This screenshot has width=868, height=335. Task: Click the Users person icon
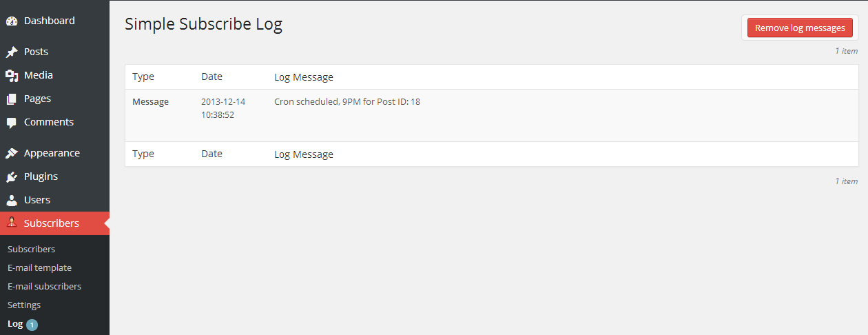click(12, 200)
